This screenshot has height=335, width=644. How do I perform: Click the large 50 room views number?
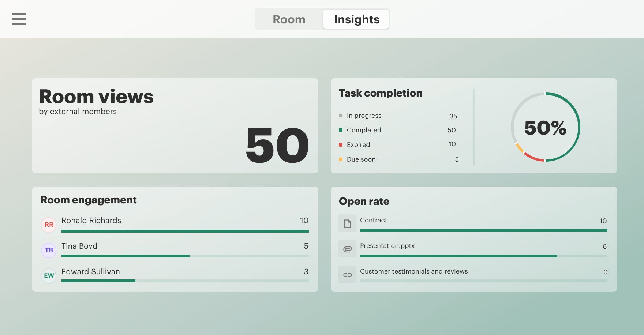pyautogui.click(x=277, y=146)
